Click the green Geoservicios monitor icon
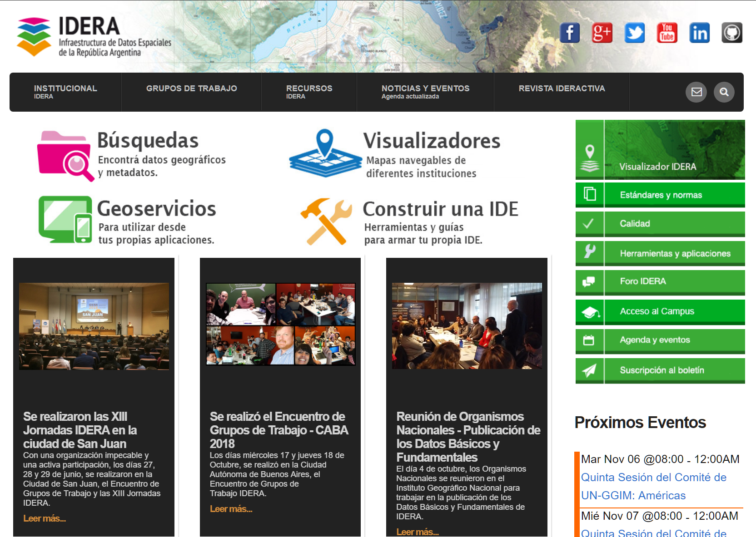This screenshot has width=756, height=537. coord(65,219)
